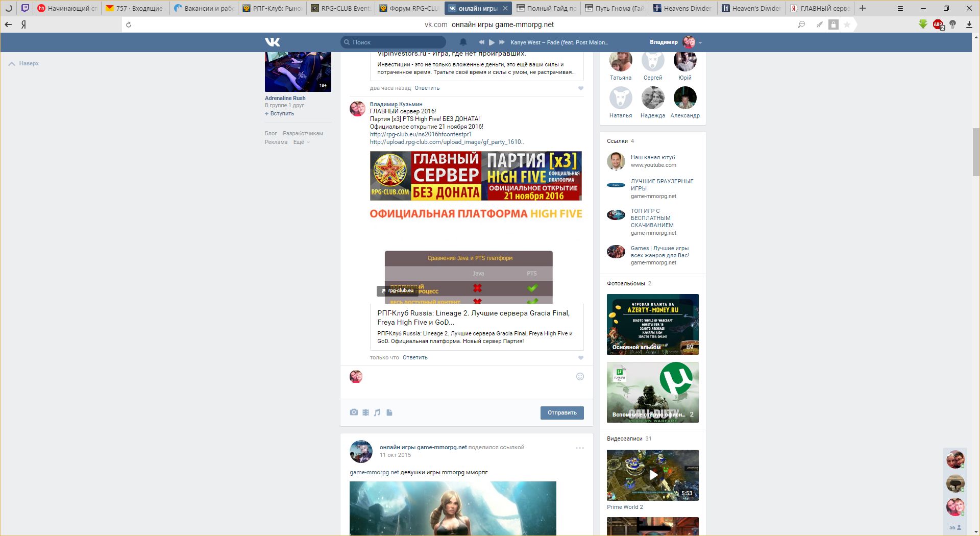Screen dimensions: 980x536
Task: Switch to the Полный Гайд tab
Action: (x=546, y=8)
